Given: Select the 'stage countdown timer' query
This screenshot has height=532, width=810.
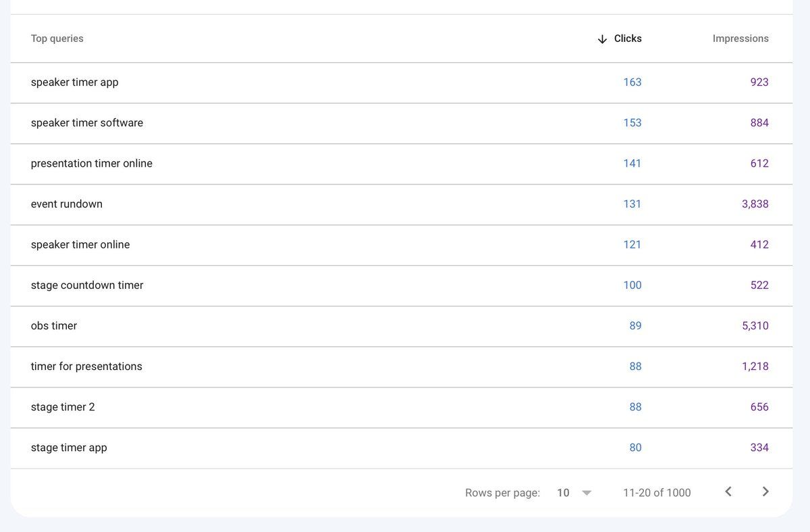Looking at the screenshot, I should click(x=87, y=285).
